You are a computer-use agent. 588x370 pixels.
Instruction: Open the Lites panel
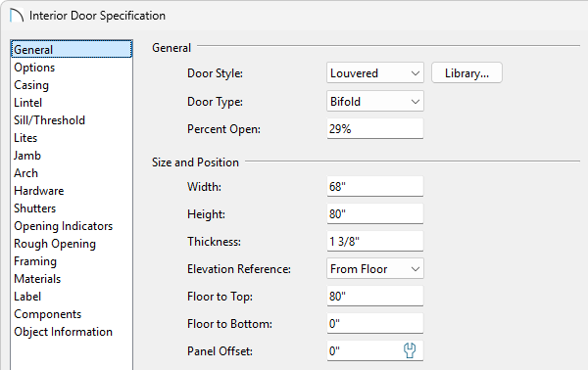tap(72, 138)
